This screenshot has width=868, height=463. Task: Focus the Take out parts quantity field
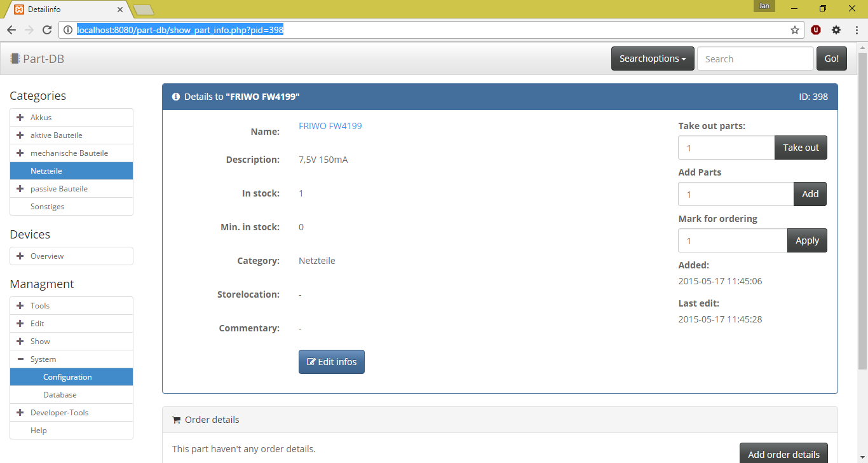[x=726, y=148]
